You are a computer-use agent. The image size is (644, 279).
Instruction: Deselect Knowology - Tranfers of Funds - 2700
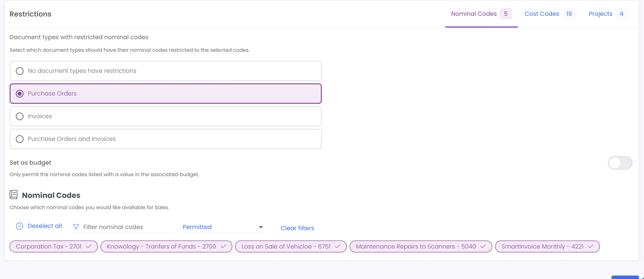pyautogui.click(x=166, y=246)
